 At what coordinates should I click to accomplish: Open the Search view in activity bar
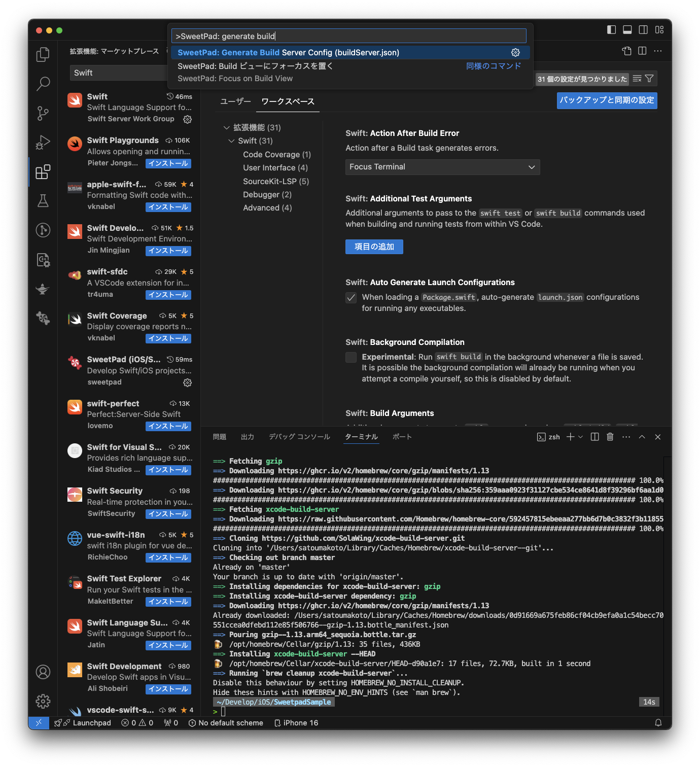[x=43, y=84]
